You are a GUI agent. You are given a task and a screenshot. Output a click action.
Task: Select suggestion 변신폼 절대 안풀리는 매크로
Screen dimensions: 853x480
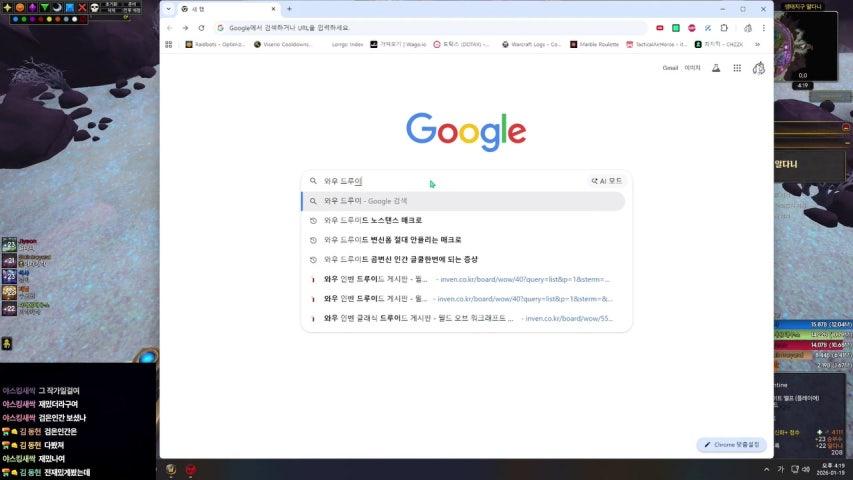point(463,240)
